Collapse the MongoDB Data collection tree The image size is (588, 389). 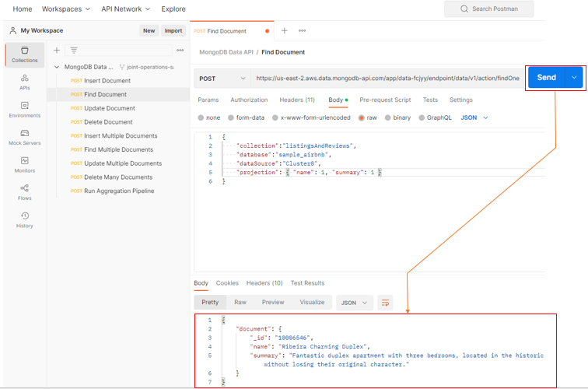(x=57, y=67)
